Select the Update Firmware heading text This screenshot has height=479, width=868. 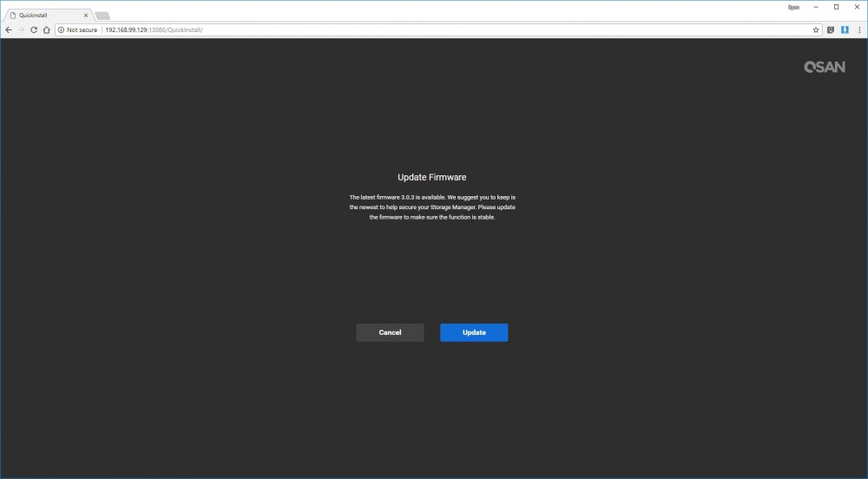point(431,177)
